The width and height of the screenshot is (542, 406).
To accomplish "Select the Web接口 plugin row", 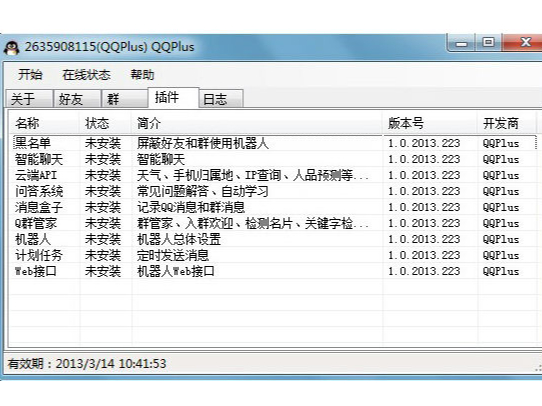I will 275,271.
